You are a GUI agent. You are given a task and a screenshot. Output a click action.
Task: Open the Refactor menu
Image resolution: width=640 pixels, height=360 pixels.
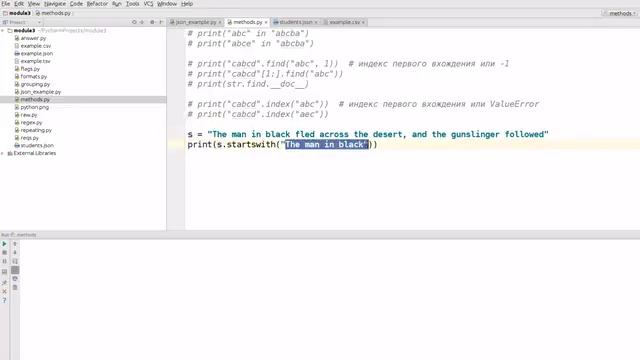click(97, 4)
